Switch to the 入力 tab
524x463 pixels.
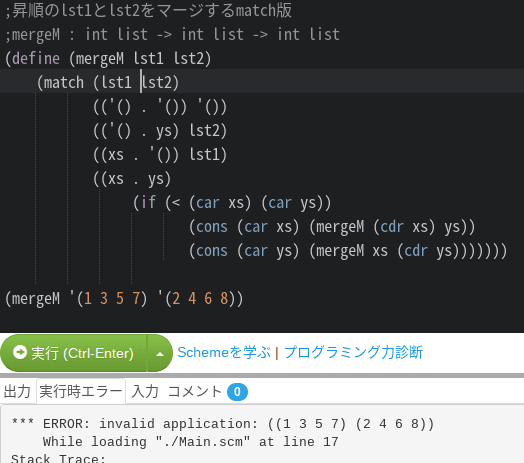pyautogui.click(x=145, y=391)
